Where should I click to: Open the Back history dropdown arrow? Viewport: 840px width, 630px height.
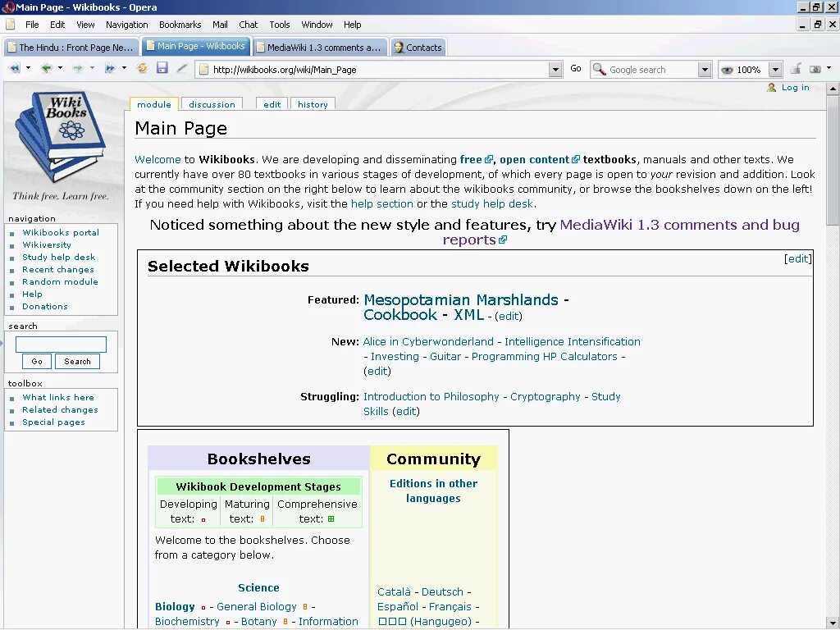tap(60, 69)
